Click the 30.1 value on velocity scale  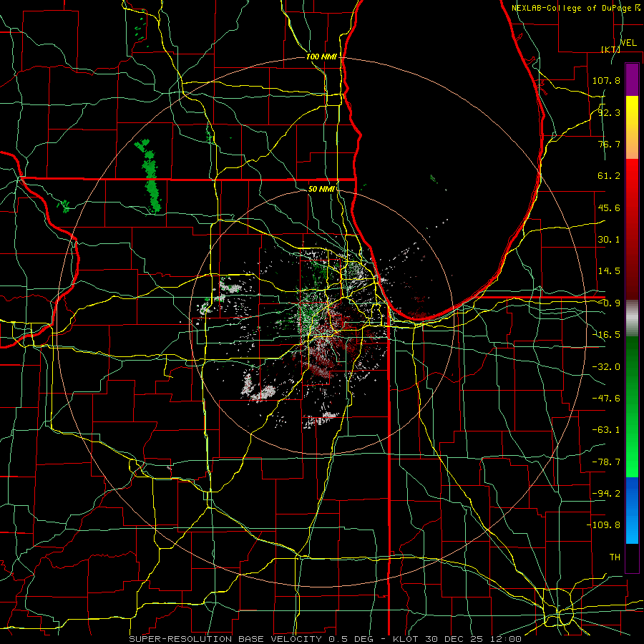(609, 240)
